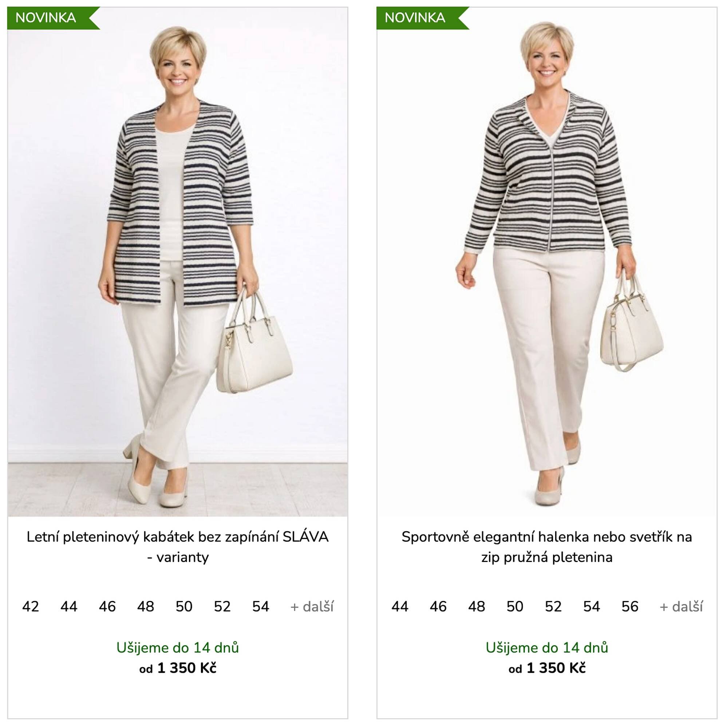Open the zip sweater product photo

click(546, 261)
